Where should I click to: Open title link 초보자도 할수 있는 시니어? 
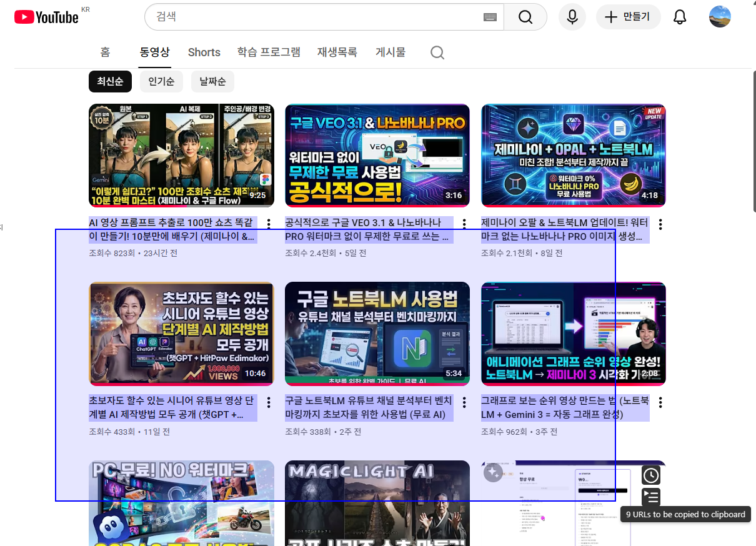172,407
